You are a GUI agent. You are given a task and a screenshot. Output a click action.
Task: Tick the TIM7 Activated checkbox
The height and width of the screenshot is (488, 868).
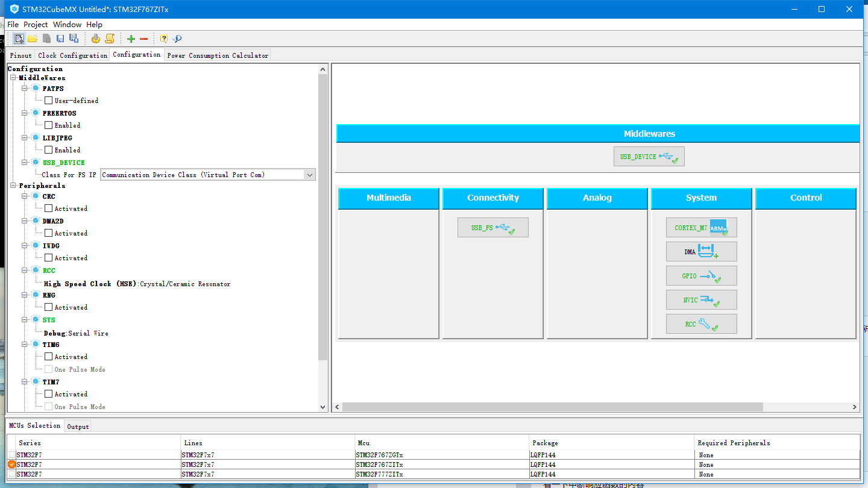(49, 394)
